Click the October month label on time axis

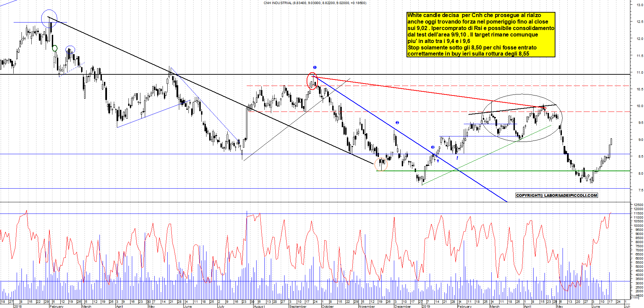(328, 306)
